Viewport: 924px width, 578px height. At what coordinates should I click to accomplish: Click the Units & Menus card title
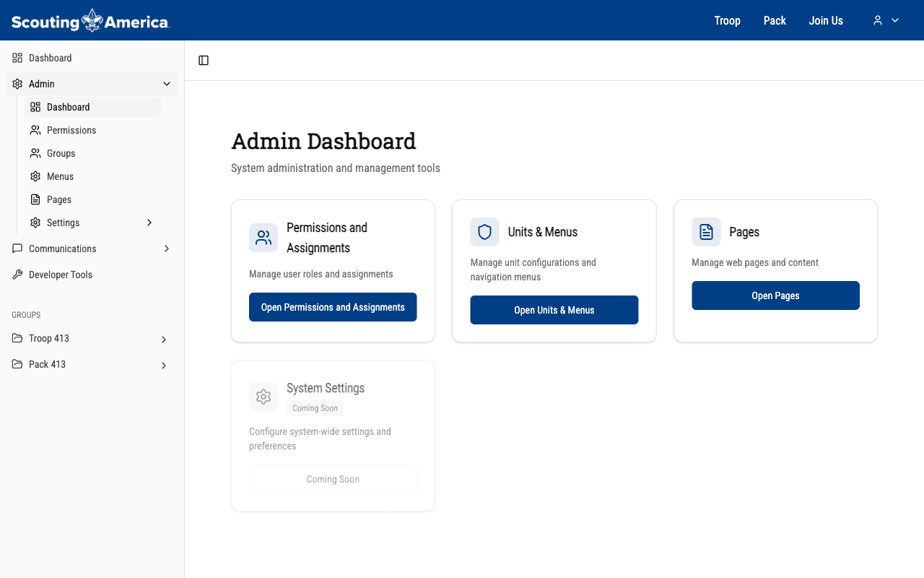pyautogui.click(x=542, y=232)
